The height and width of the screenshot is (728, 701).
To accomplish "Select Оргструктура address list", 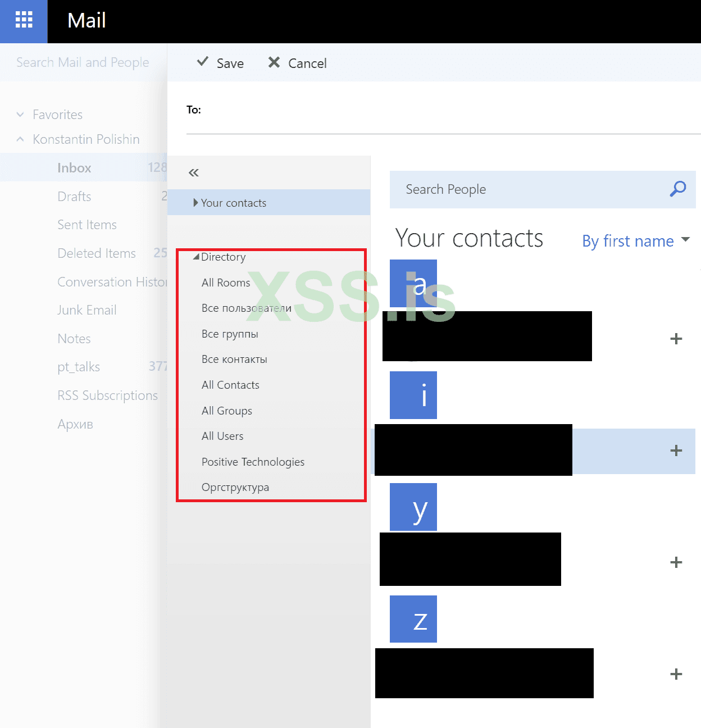I will [x=235, y=487].
